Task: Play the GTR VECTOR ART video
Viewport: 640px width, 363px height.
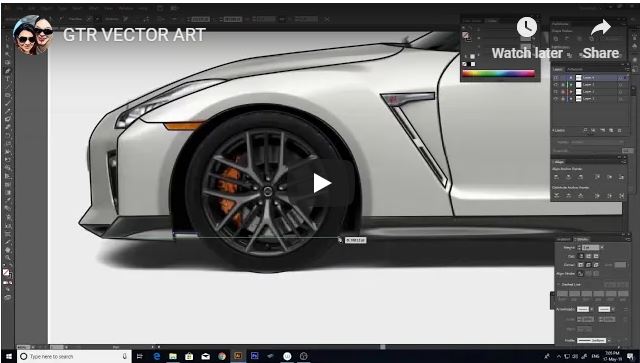Action: (x=322, y=183)
